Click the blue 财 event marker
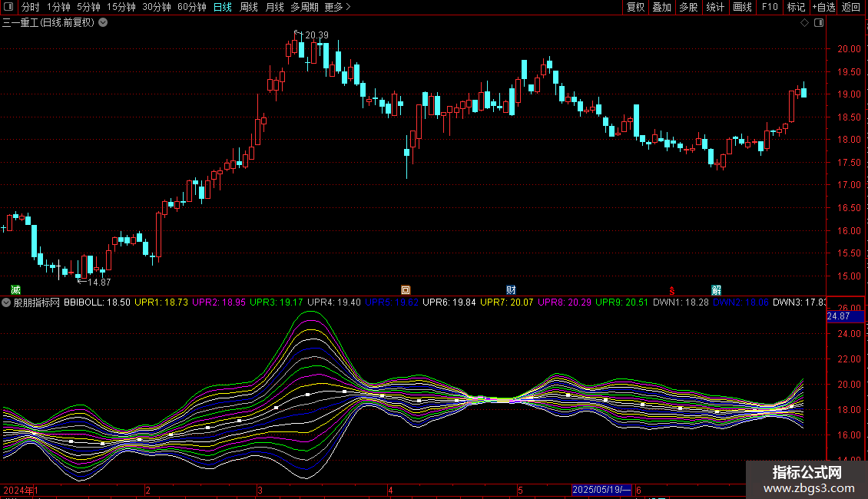 pyautogui.click(x=511, y=290)
